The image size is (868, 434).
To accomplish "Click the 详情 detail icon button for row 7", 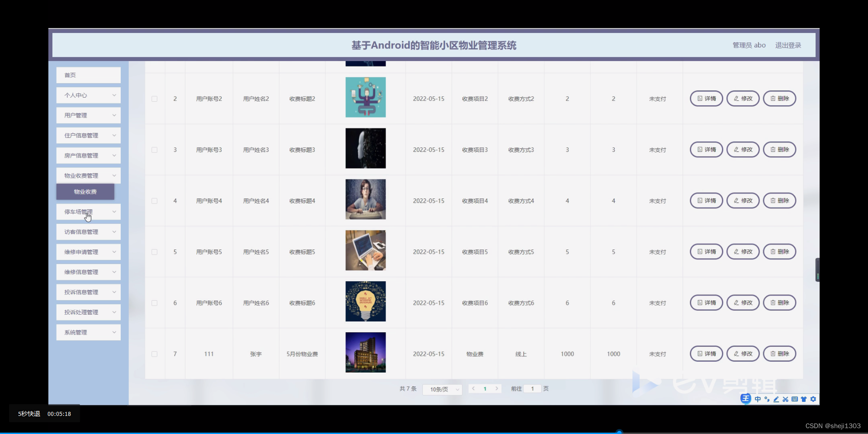I will [x=706, y=354].
